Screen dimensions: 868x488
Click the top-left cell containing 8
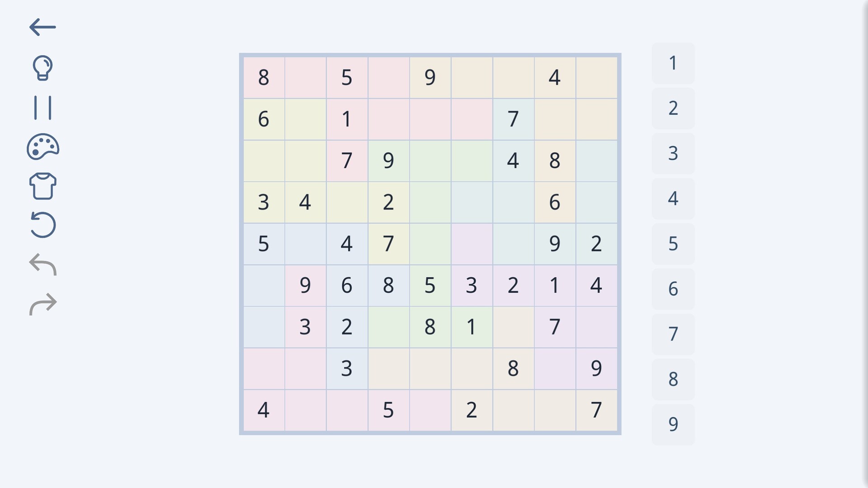(x=264, y=78)
